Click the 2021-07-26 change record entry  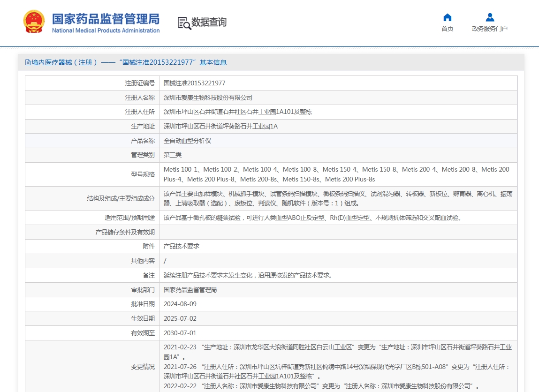(x=336, y=371)
